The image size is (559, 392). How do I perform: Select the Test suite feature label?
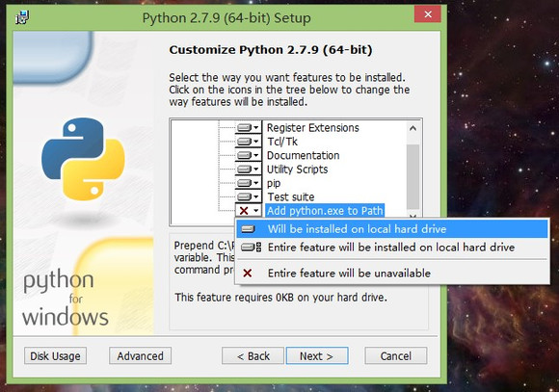(x=290, y=196)
